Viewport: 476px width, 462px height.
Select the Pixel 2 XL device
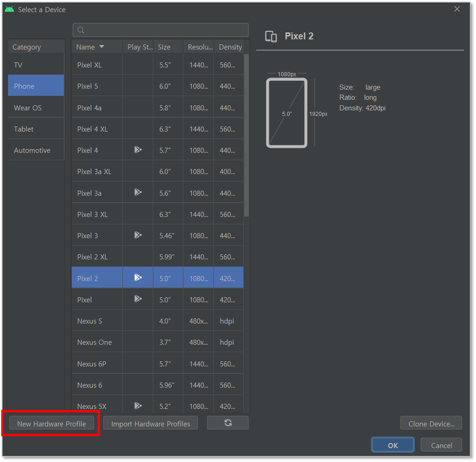tap(92, 257)
